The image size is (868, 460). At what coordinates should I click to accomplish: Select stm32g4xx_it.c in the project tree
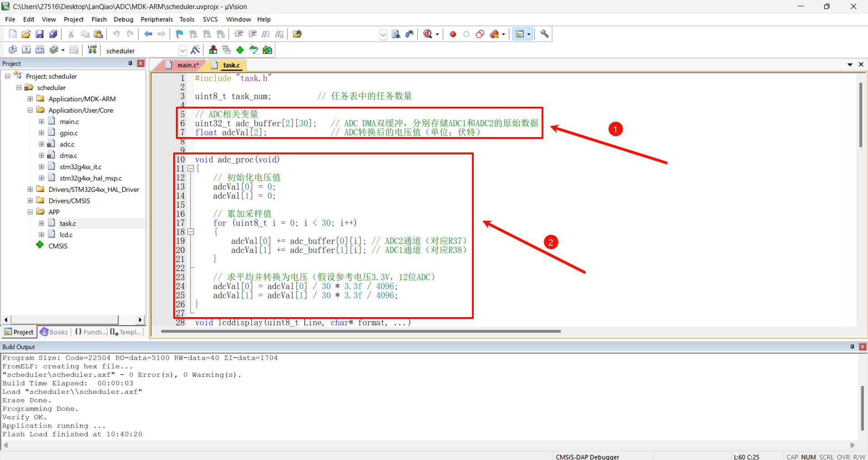[x=80, y=166]
